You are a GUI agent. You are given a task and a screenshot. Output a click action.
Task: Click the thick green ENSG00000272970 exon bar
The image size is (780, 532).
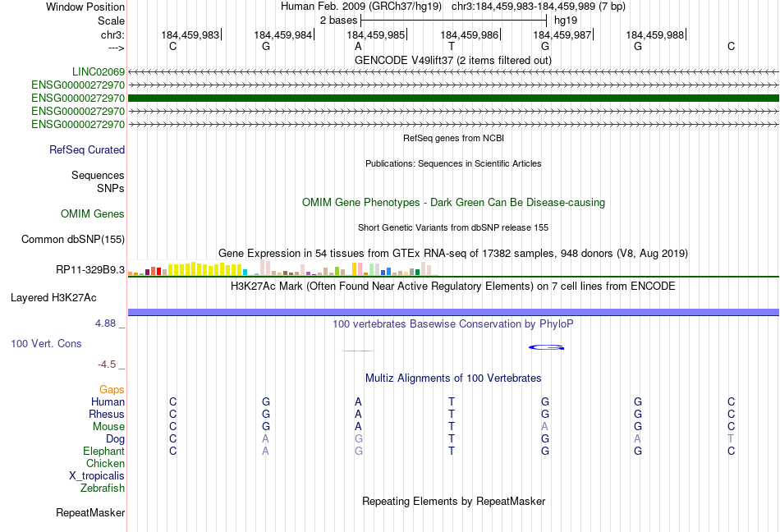pyautogui.click(x=453, y=98)
